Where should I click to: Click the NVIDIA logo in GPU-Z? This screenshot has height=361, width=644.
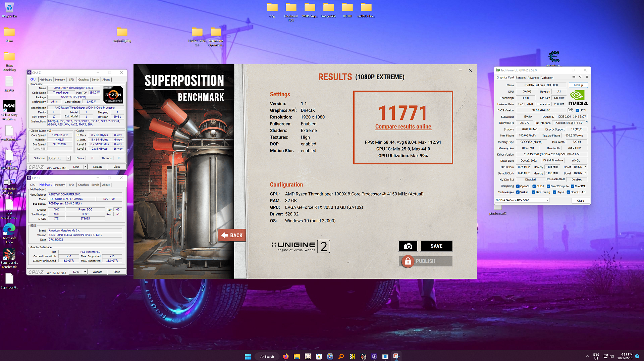click(578, 98)
